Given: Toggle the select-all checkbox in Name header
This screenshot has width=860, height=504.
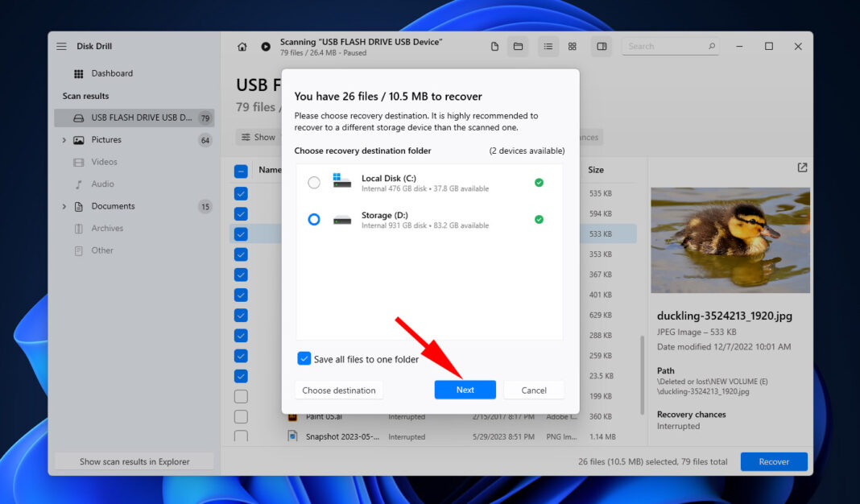Looking at the screenshot, I should point(241,171).
